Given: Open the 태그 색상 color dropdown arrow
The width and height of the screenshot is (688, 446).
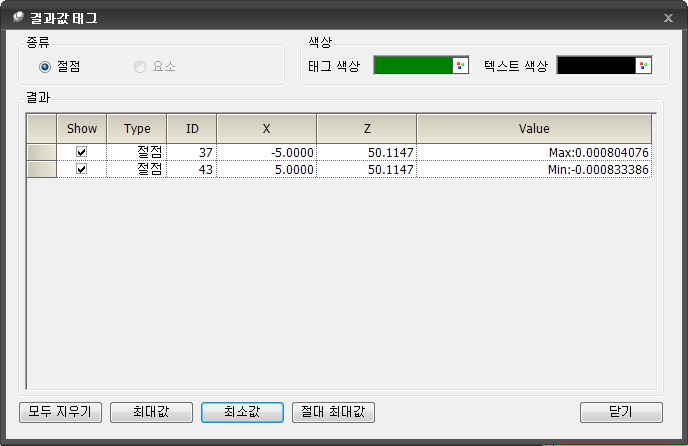Looking at the screenshot, I should click(460, 65).
